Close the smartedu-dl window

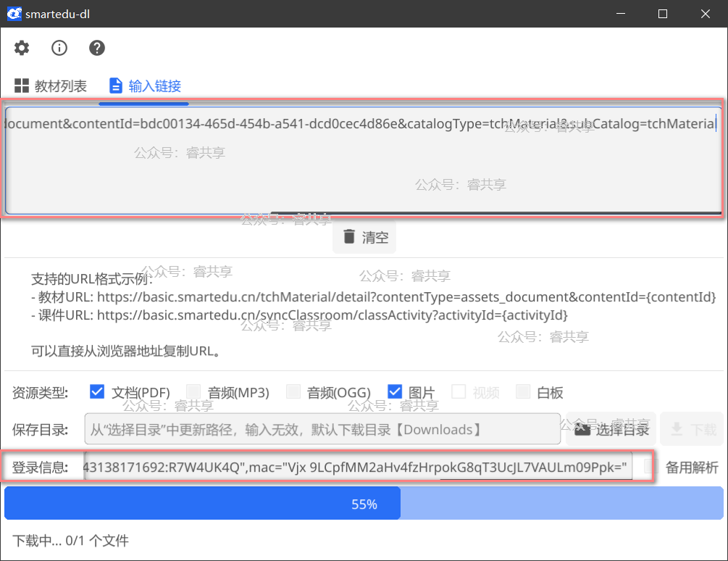pyautogui.click(x=706, y=14)
